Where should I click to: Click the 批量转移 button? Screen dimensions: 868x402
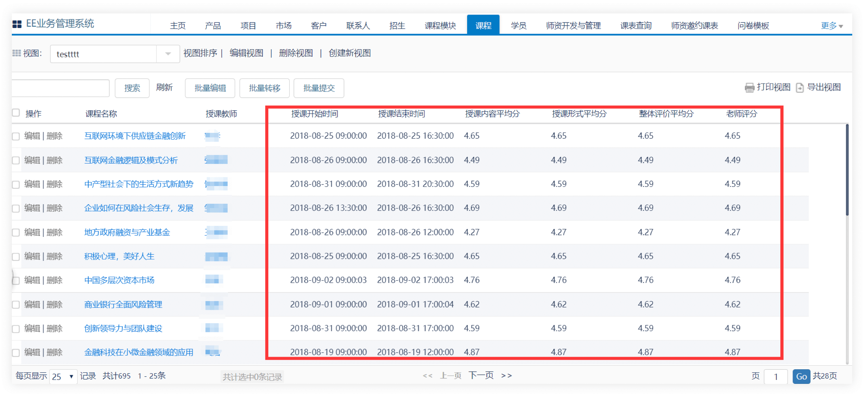click(x=265, y=88)
